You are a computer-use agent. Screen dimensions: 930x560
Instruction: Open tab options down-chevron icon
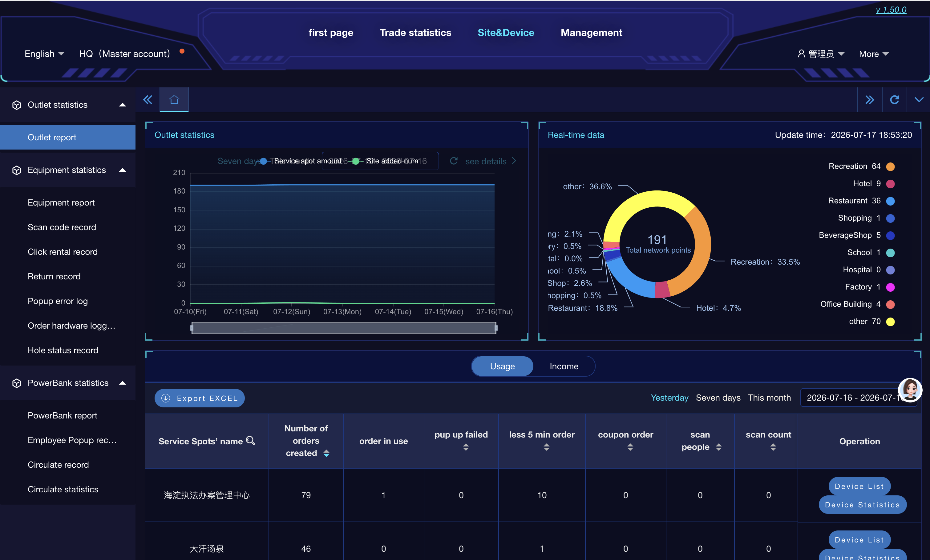tap(919, 100)
